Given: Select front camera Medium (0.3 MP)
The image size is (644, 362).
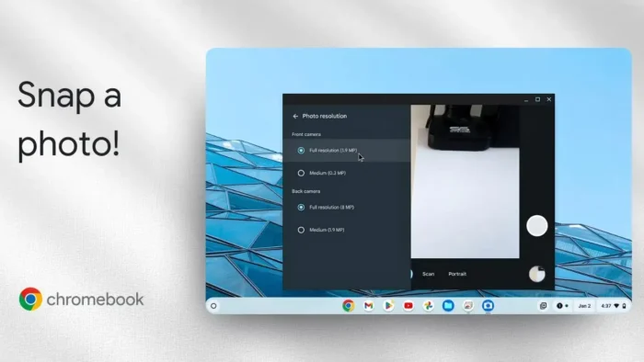Looking at the screenshot, I should (347, 173).
